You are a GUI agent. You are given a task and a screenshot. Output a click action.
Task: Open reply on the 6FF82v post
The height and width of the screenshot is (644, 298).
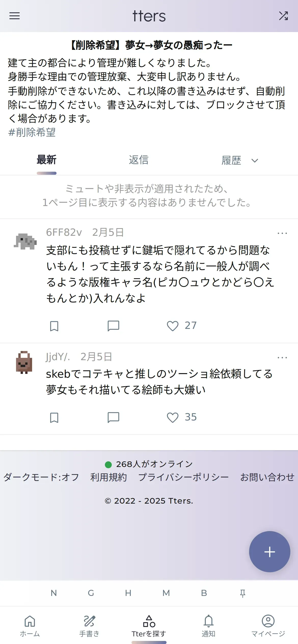(113, 326)
